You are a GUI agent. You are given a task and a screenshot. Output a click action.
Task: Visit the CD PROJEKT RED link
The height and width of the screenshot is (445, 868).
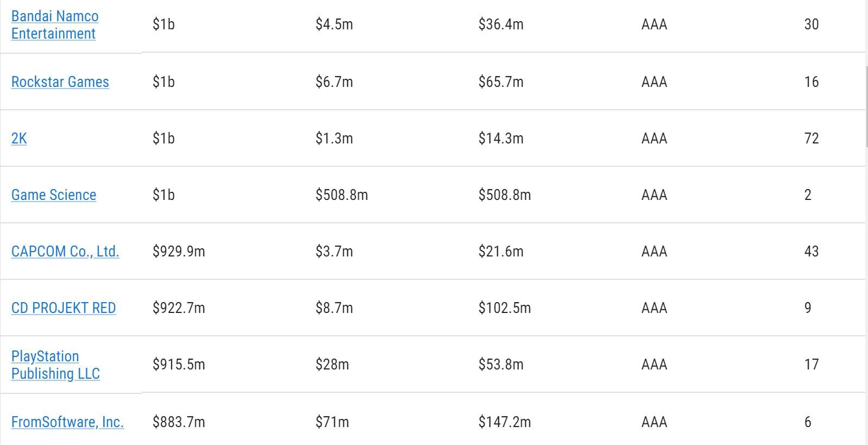pos(64,308)
